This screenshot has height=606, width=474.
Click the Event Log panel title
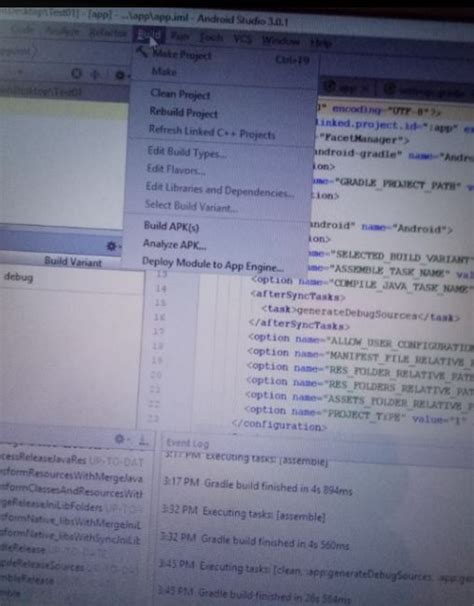[188, 443]
